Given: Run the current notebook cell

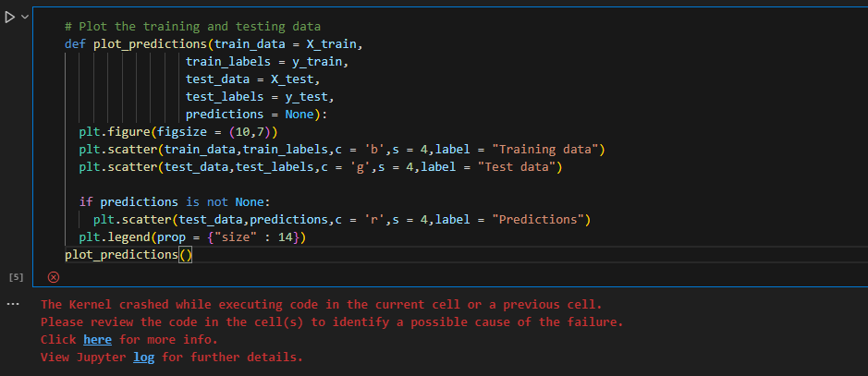Looking at the screenshot, I should (x=9, y=18).
